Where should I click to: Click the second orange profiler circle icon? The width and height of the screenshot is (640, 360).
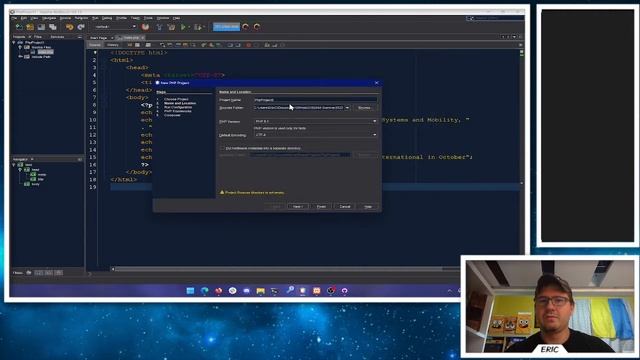(257, 27)
